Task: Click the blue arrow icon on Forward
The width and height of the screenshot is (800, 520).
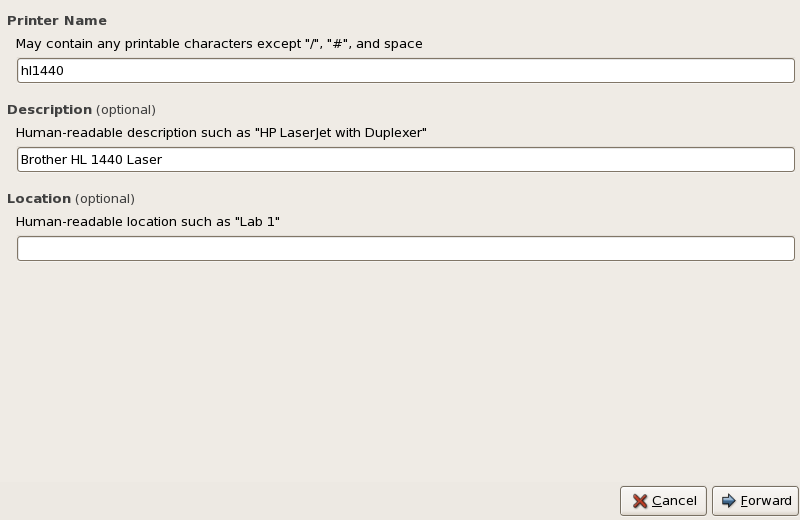Action: coord(728,501)
